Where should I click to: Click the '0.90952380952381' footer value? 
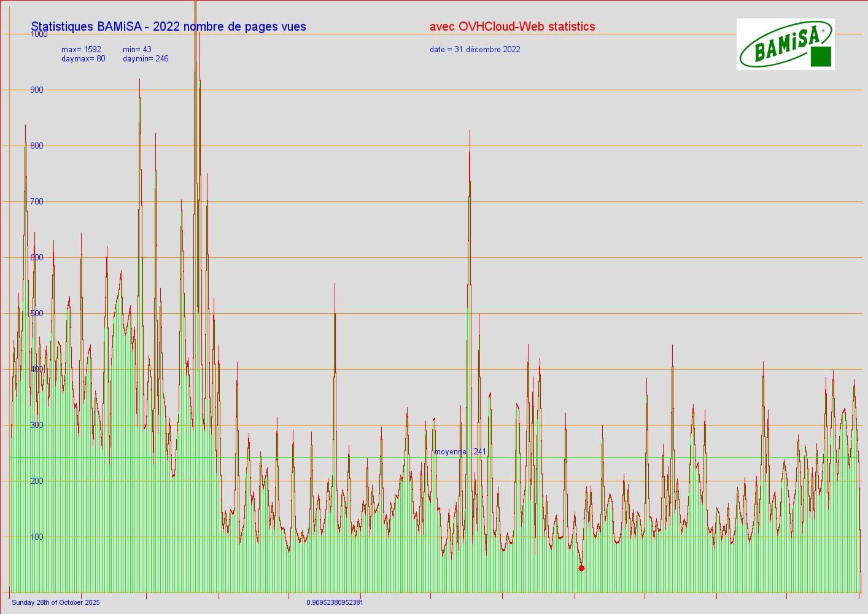point(335,602)
